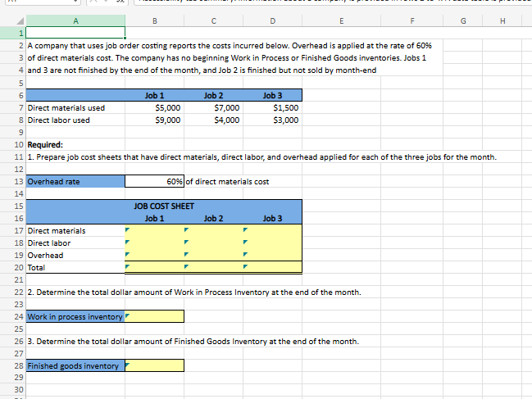Select Work in process inventory answer cell
Screen dimensions: 532x399
(155, 316)
